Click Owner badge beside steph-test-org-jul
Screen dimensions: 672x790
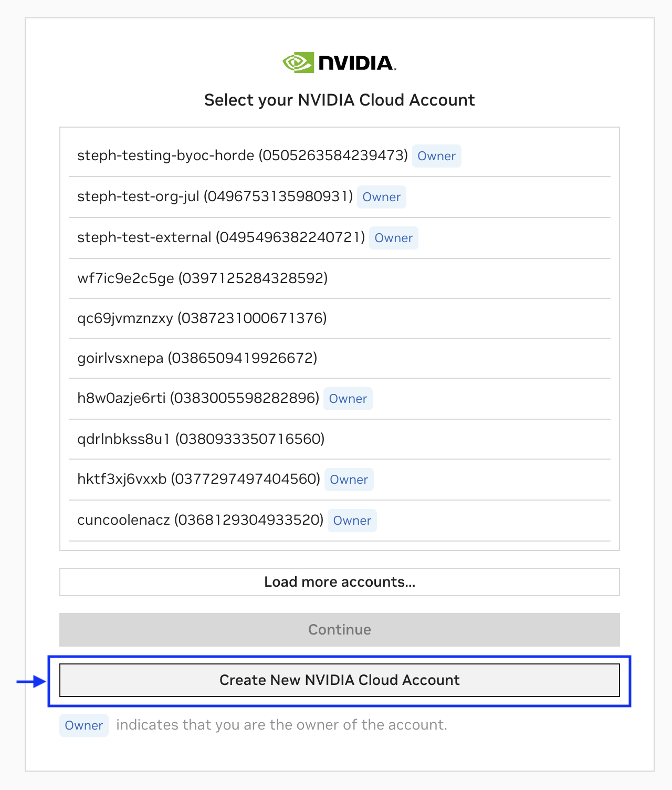381,197
